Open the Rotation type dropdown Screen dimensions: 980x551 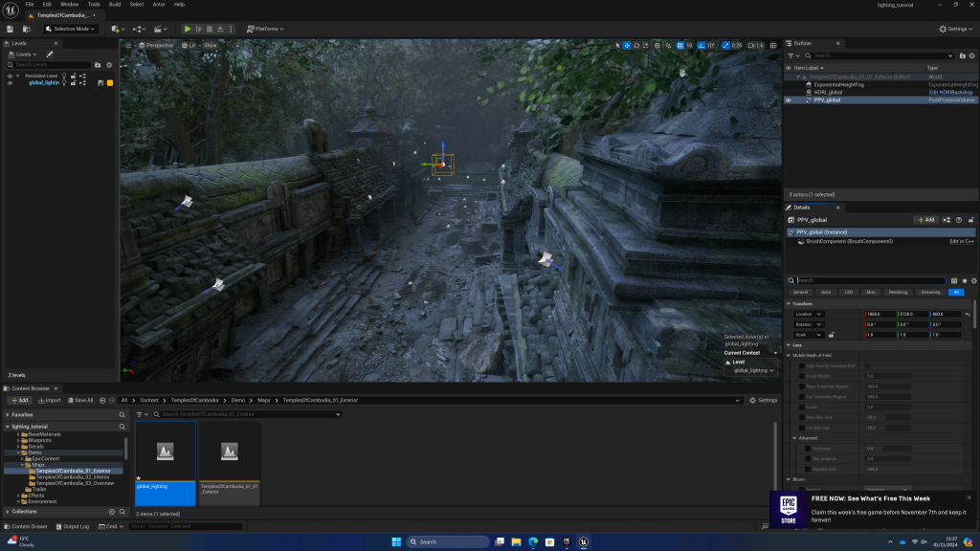808,325
